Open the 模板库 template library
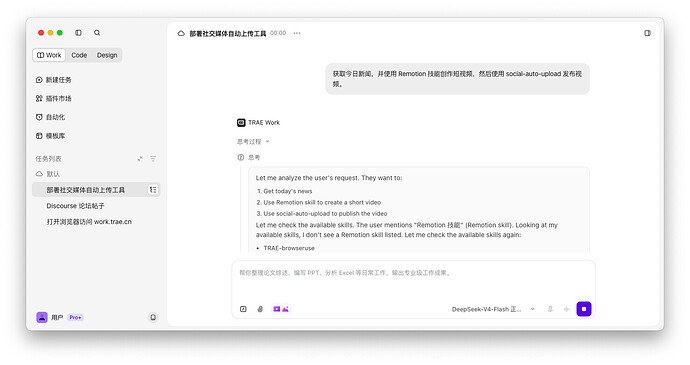This screenshot has height=365, width=690. click(51, 136)
